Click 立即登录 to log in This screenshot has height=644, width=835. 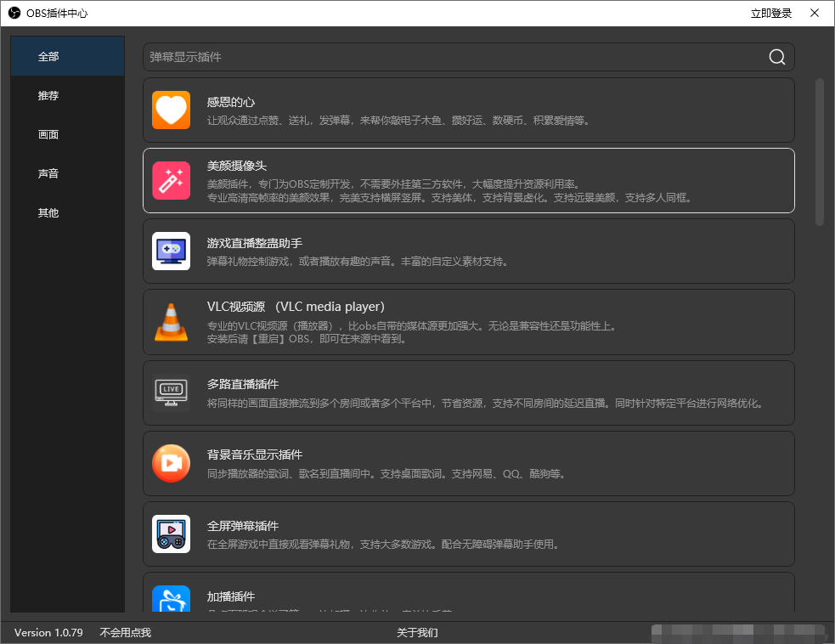[x=771, y=14]
